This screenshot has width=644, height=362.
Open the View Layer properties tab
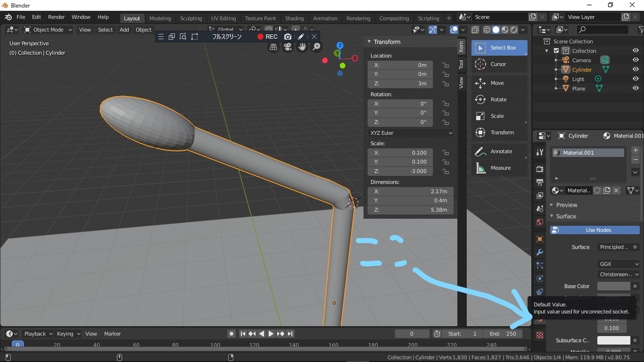(x=540, y=195)
